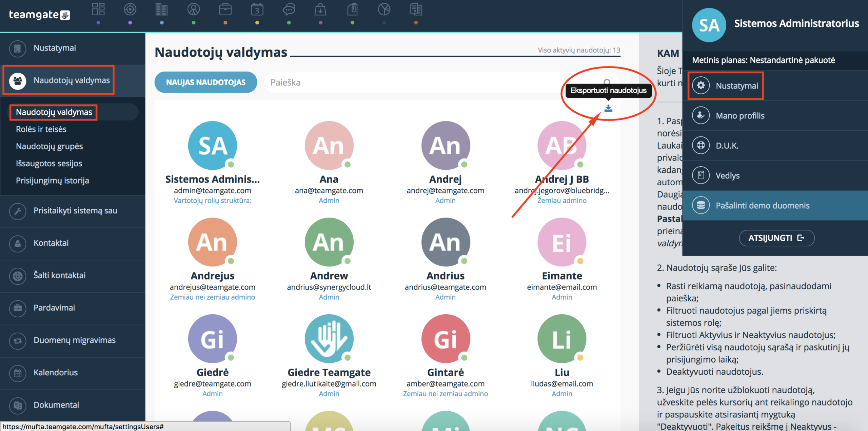Open the paperclip documents icon in top navigation
This screenshot has height=431, width=868.
(352, 9)
